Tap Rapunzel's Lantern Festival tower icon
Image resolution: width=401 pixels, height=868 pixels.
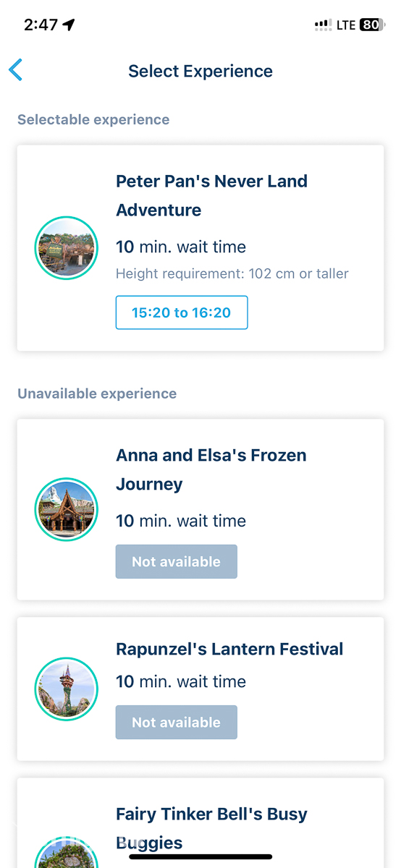coord(67,689)
